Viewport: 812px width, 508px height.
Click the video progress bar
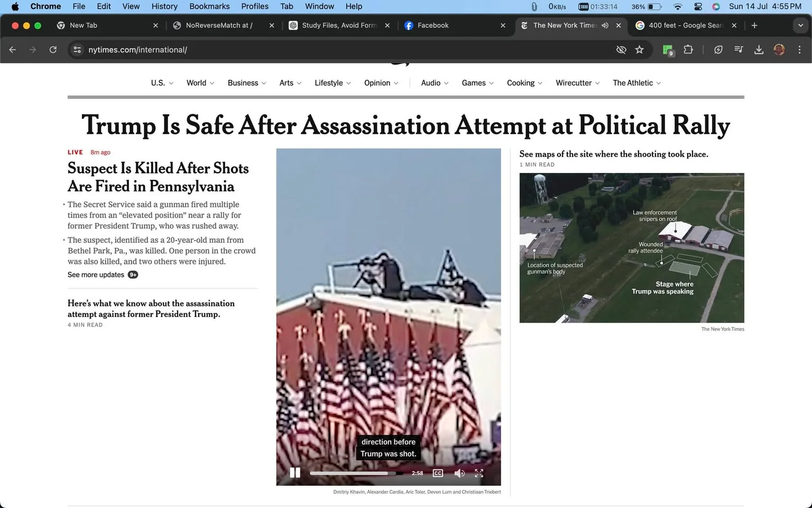point(356,473)
